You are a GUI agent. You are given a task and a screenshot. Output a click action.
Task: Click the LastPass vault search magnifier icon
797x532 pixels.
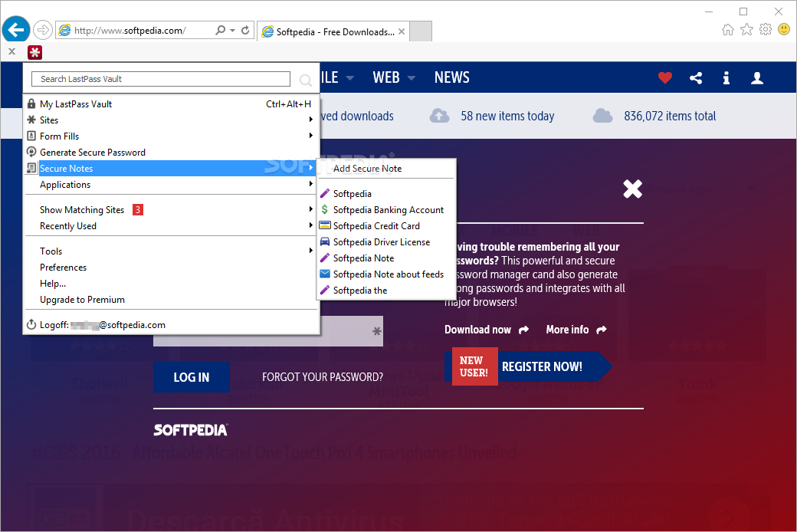point(305,80)
